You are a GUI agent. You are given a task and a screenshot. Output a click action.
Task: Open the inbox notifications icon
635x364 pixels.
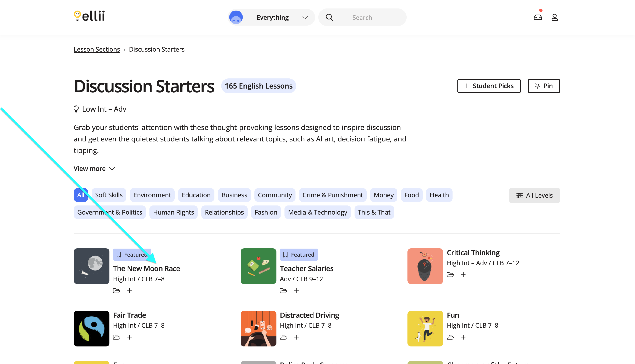(x=538, y=17)
